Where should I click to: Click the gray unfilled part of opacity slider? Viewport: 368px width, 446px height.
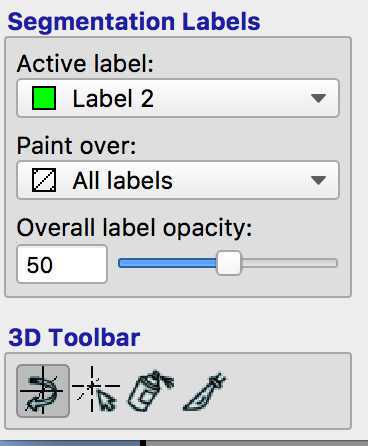pyautogui.click(x=289, y=263)
